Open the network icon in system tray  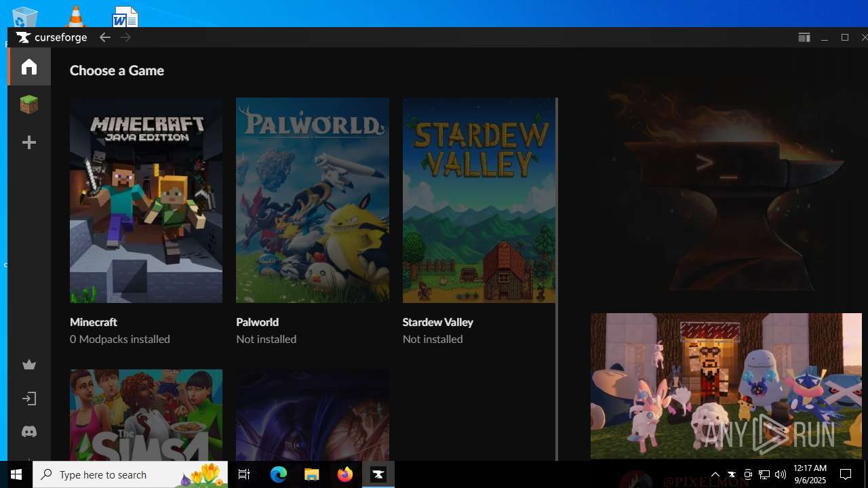(764, 474)
